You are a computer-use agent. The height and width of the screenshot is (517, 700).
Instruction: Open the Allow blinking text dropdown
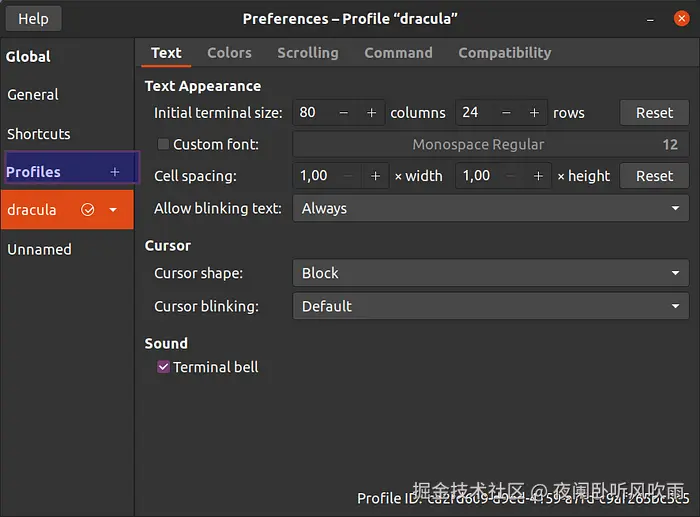tap(490, 209)
